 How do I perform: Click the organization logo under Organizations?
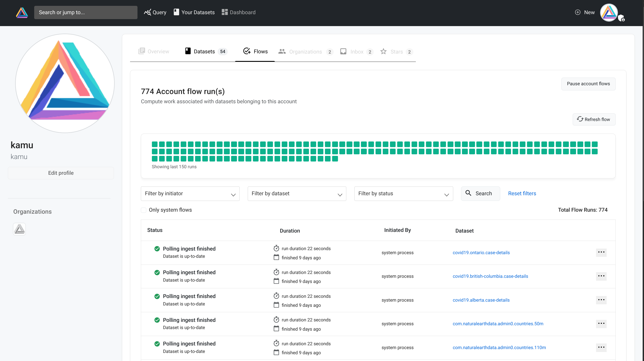(19, 229)
